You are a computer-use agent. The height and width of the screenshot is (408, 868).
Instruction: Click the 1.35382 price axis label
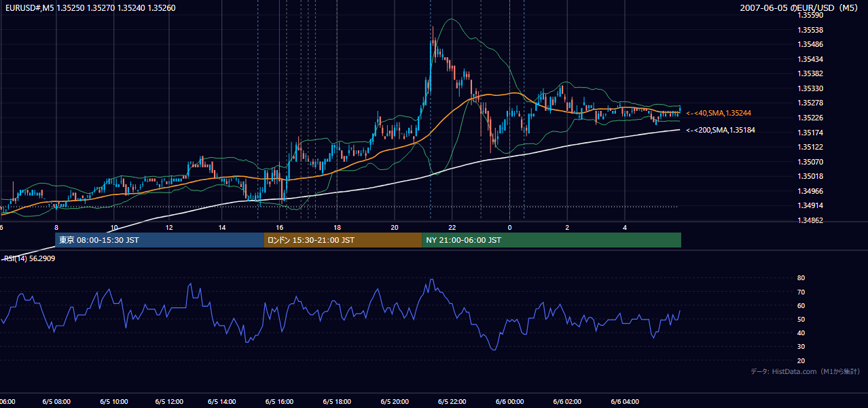point(811,74)
